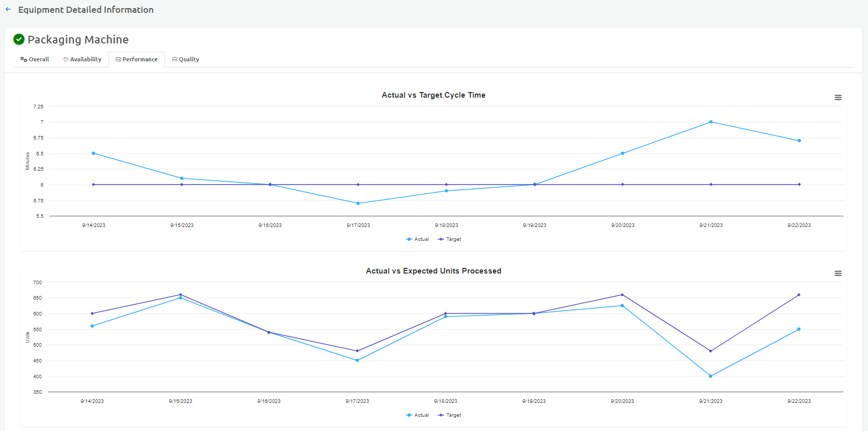Click the 9/19/2023 label on Cycle Time axis
868x431 pixels.
(535, 225)
